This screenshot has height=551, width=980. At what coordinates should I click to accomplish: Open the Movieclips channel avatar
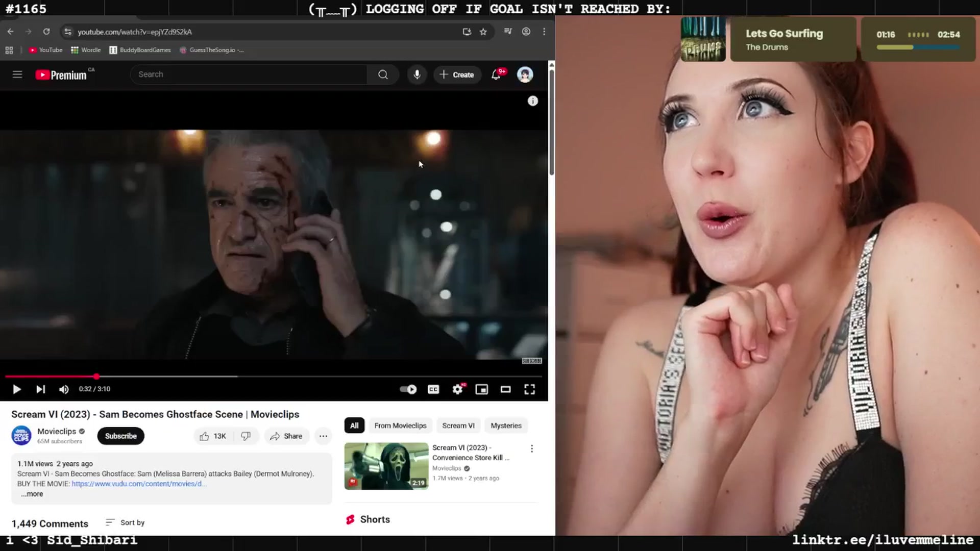pyautogui.click(x=21, y=436)
